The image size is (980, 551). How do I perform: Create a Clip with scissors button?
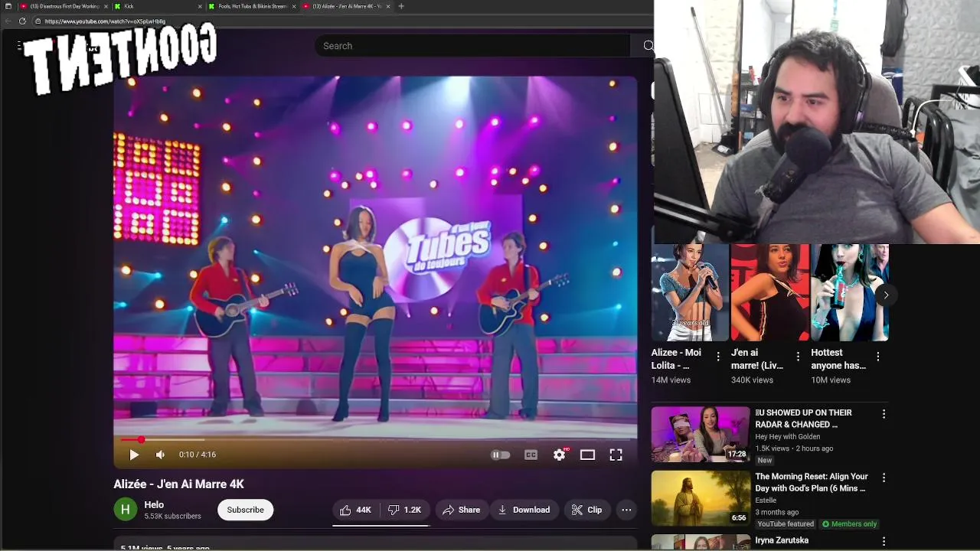pos(586,510)
